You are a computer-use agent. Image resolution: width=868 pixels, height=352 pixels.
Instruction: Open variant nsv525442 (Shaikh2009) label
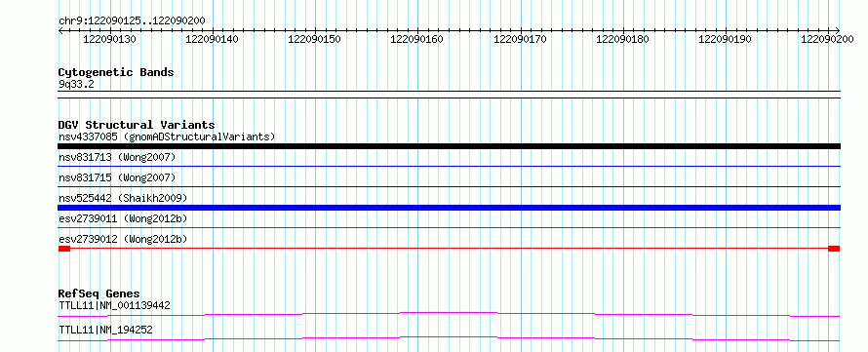coord(122,198)
